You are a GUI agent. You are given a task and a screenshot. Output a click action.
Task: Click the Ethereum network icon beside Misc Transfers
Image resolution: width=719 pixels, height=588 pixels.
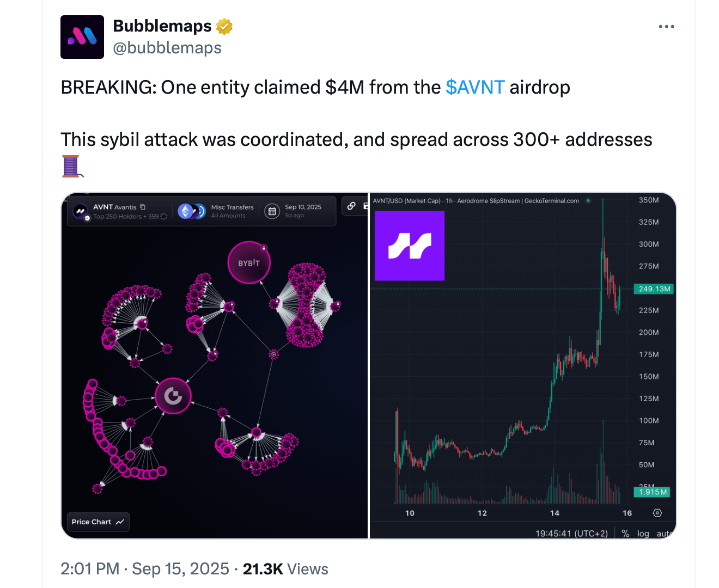[x=185, y=211]
